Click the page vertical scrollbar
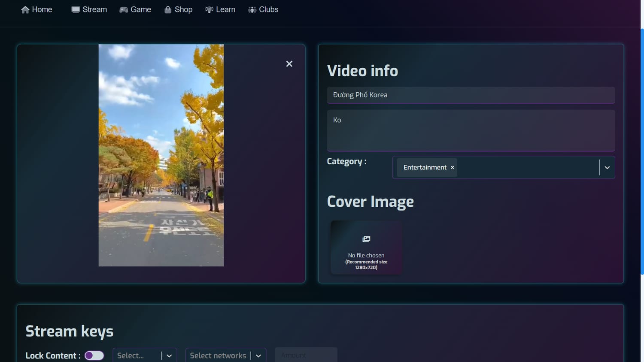The height and width of the screenshot is (362, 644). click(642, 151)
